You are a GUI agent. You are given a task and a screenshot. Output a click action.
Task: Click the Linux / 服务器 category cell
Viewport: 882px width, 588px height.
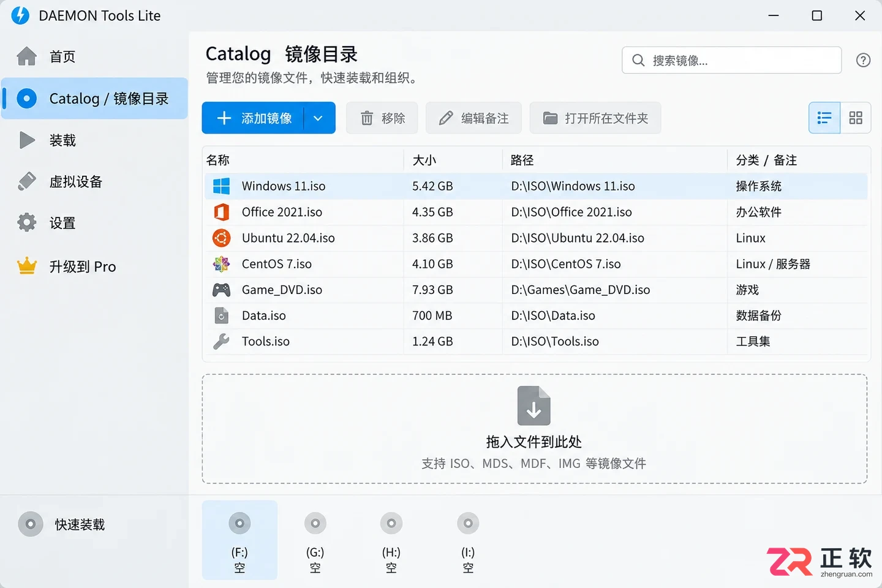[x=773, y=264]
